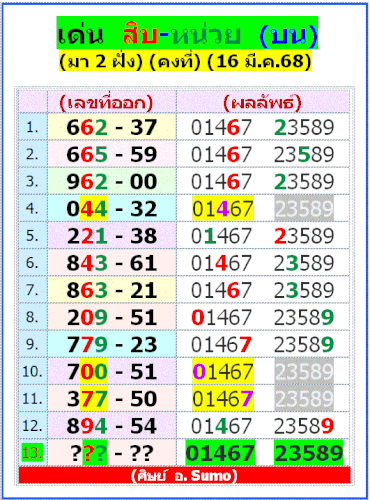Select the cell "377 - 50"
The height and width of the screenshot is (500, 370).
click(x=112, y=399)
